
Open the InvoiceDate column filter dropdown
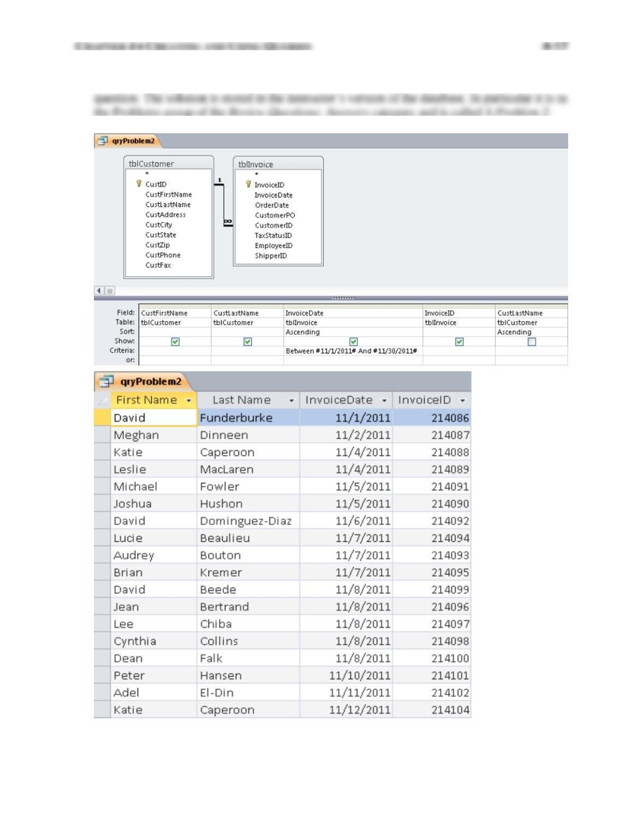click(x=384, y=400)
